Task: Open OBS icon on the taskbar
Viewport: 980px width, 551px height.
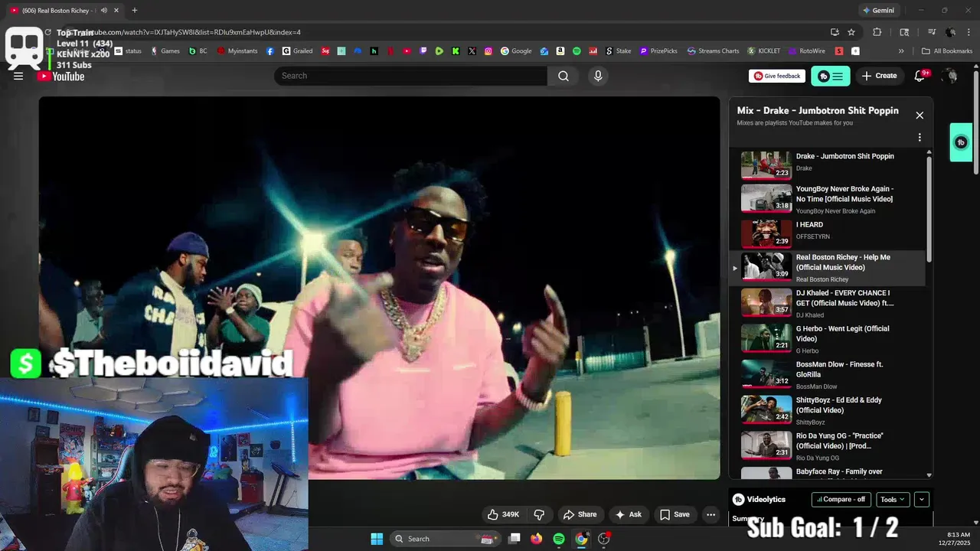Action: point(604,539)
